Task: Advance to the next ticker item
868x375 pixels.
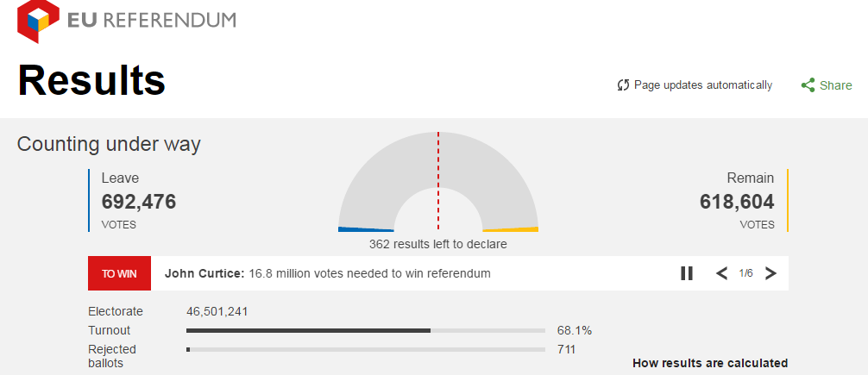Action: 771,273
